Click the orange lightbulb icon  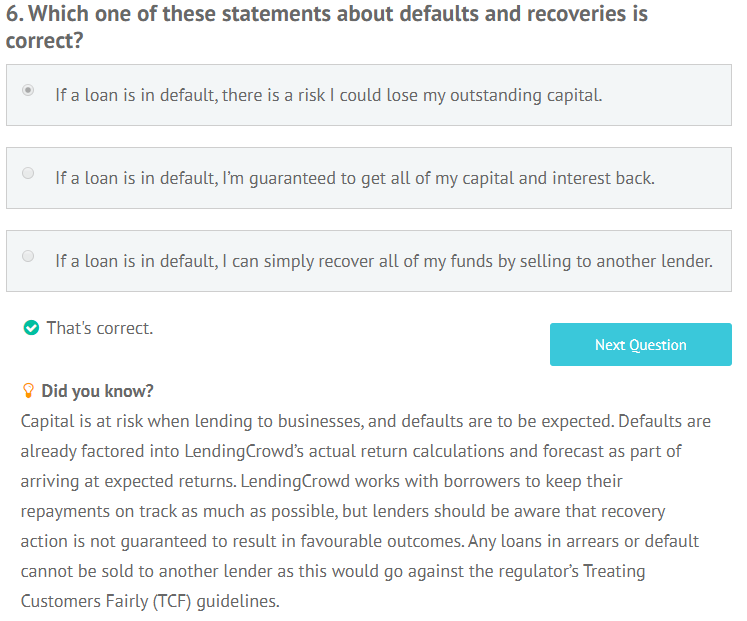28,391
